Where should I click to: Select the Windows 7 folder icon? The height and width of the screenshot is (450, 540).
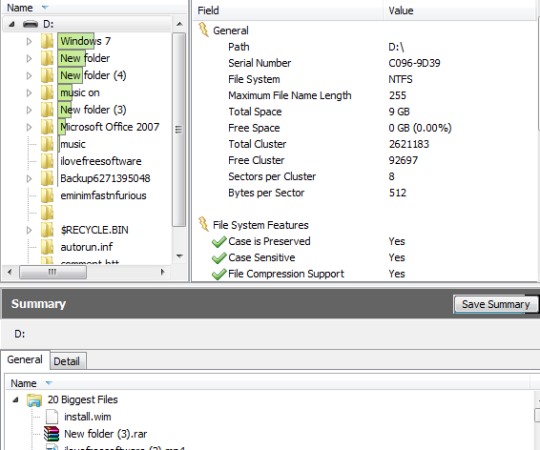point(47,41)
